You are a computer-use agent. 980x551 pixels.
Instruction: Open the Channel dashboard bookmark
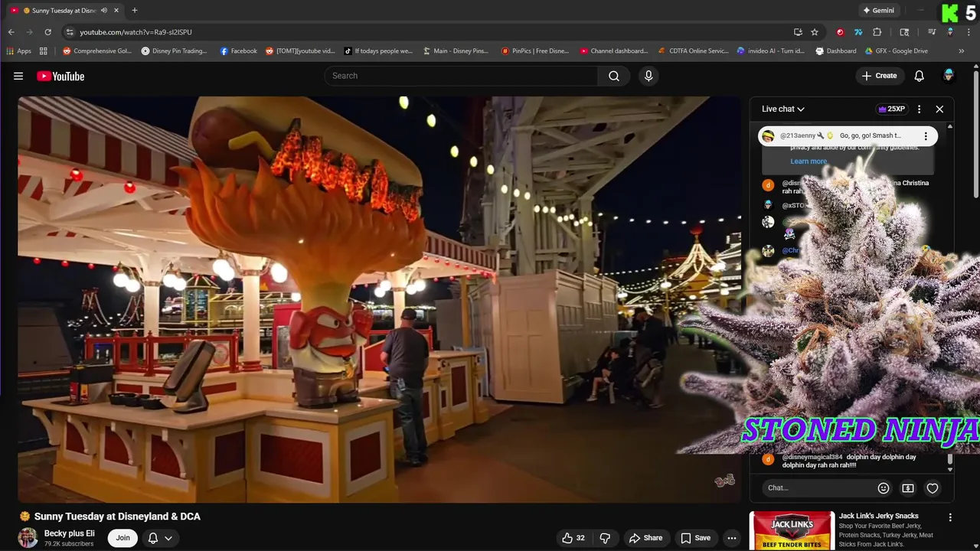(614, 51)
